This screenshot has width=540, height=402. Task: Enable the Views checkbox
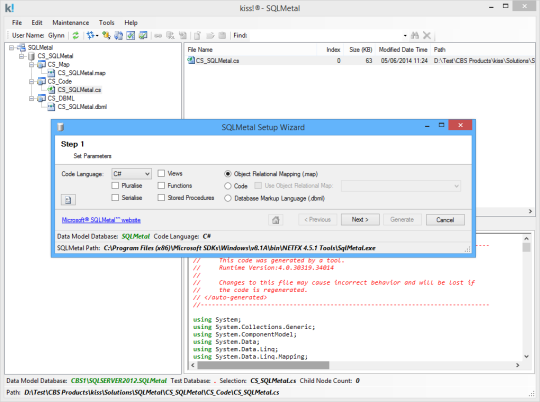point(161,173)
